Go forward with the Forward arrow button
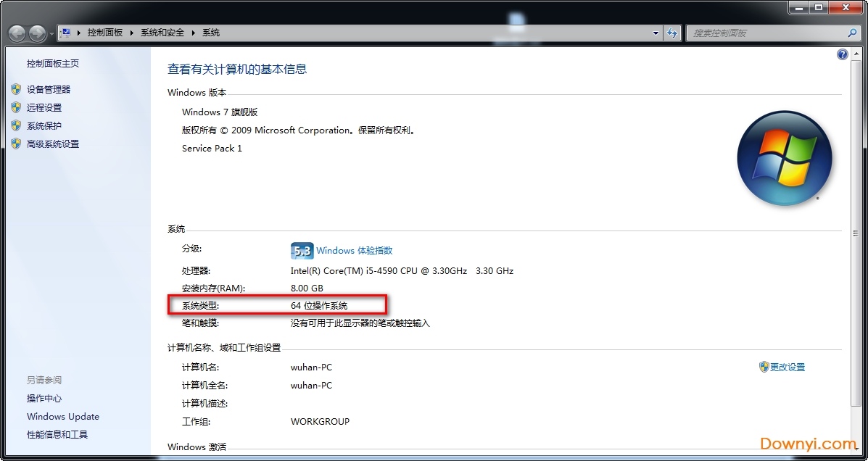Screen dimensions: 868x461 click(37, 33)
